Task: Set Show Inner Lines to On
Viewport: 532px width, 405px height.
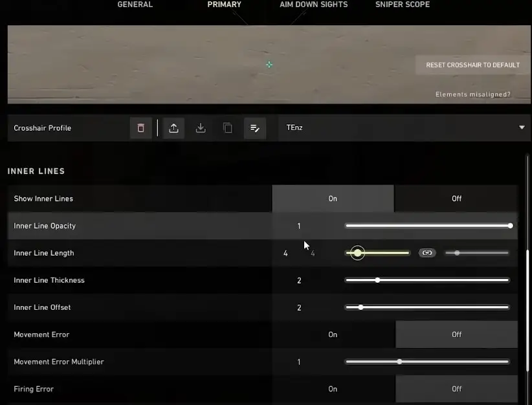Action: [333, 199]
